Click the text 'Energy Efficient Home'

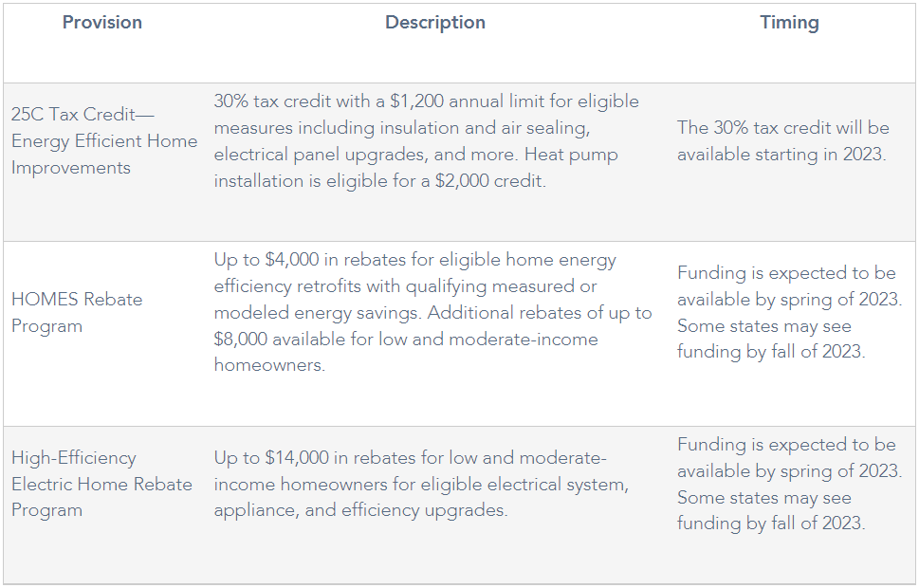tap(104, 140)
